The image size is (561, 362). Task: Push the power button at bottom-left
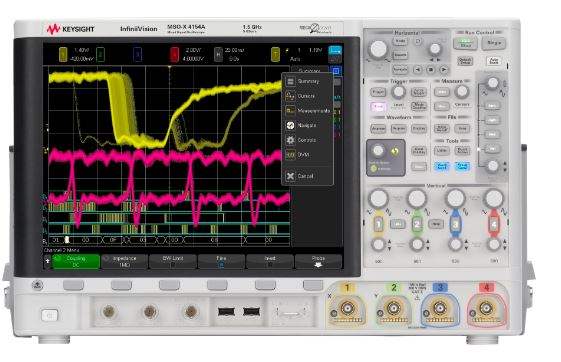click(50, 315)
